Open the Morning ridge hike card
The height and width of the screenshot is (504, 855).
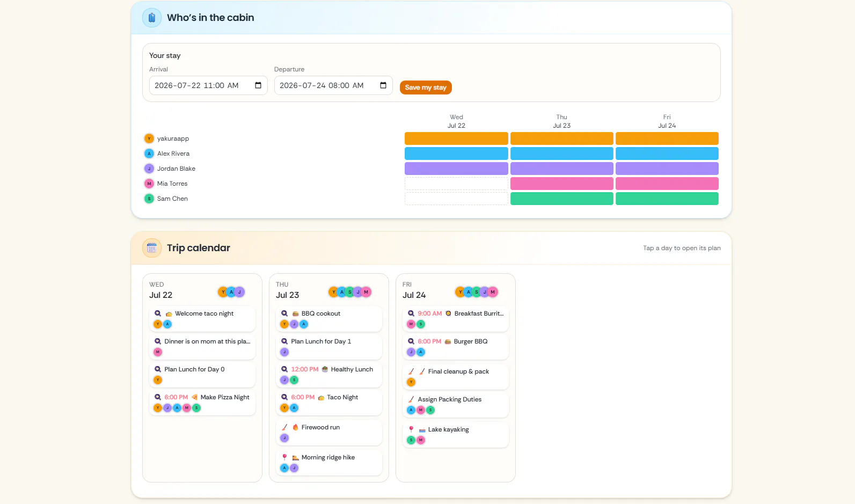(x=328, y=462)
